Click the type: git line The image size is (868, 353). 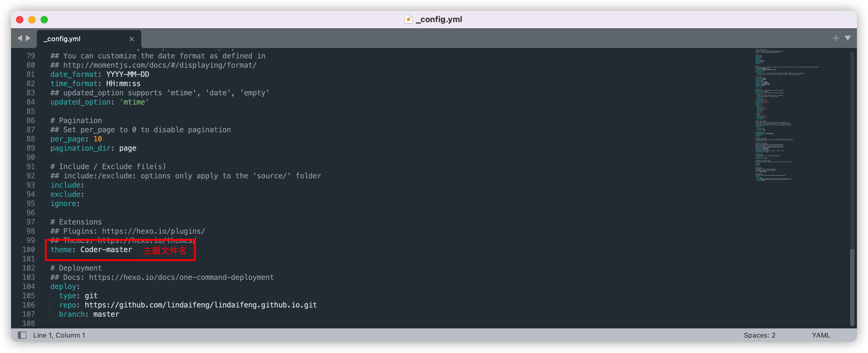point(78,295)
